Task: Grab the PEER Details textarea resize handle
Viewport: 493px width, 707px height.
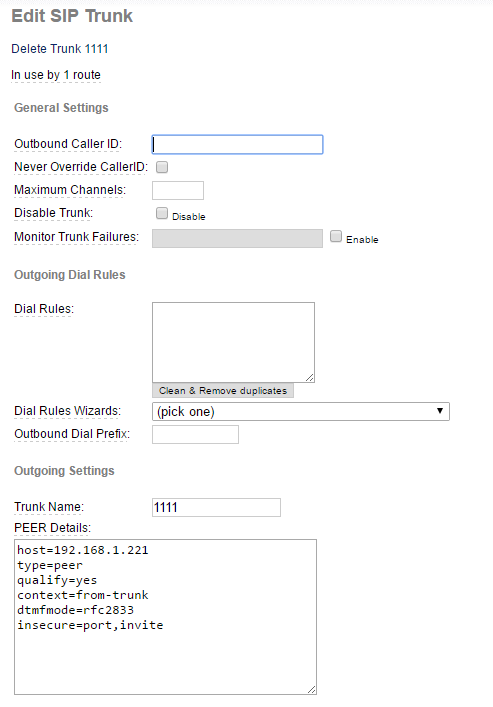Action: point(312,689)
